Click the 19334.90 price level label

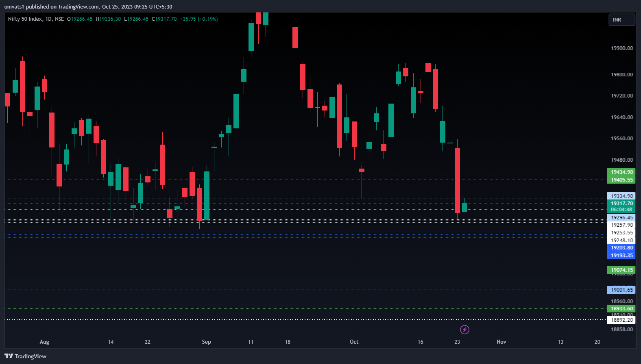click(x=621, y=196)
